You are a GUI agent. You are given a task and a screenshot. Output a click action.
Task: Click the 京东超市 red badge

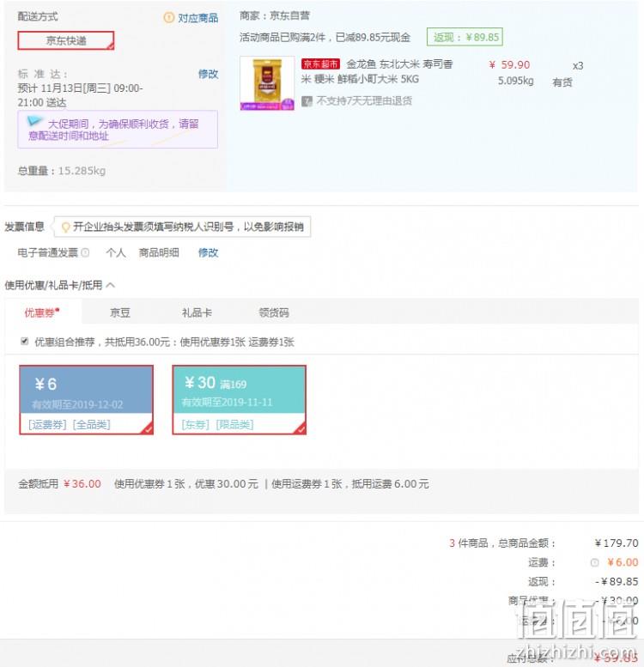click(x=321, y=64)
